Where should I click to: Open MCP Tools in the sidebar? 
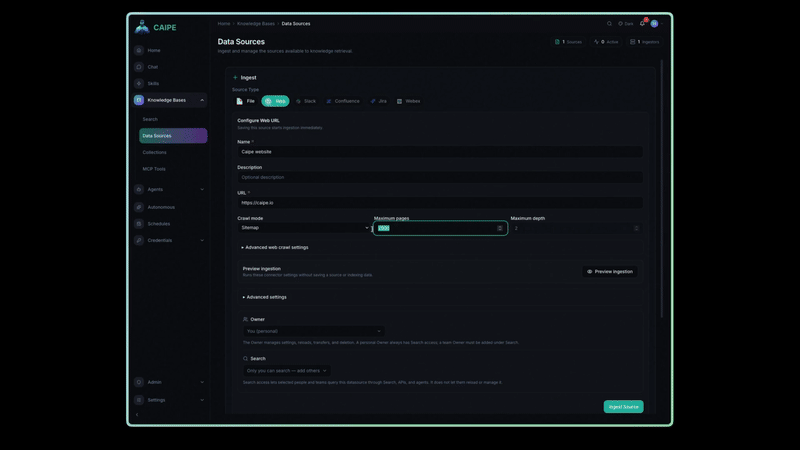point(154,169)
